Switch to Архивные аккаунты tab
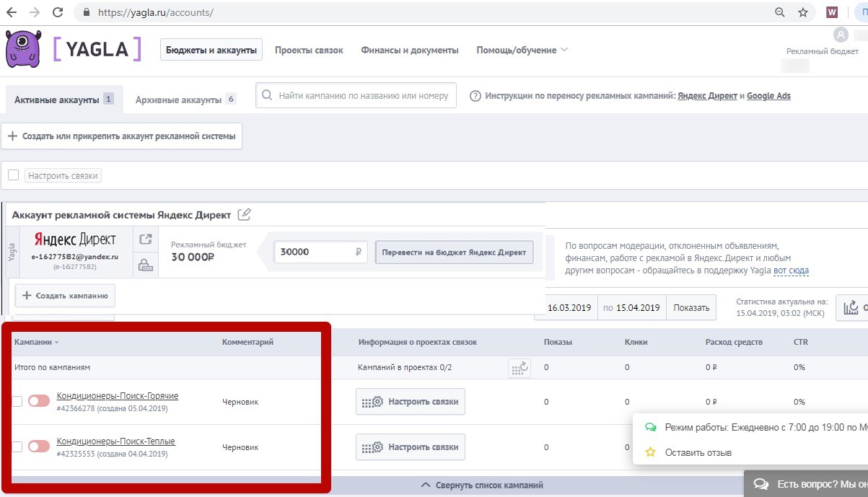Screen dimensions: 868x497 point(185,100)
